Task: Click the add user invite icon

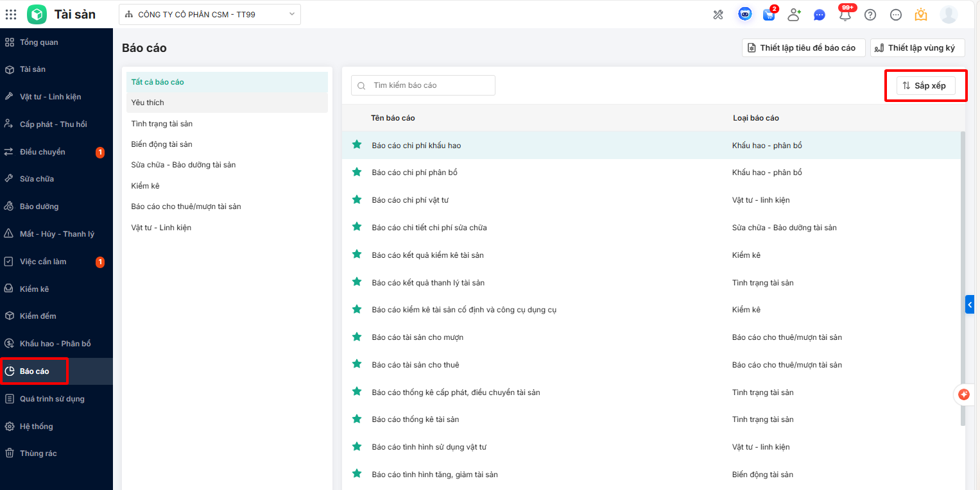Action: 794,15
